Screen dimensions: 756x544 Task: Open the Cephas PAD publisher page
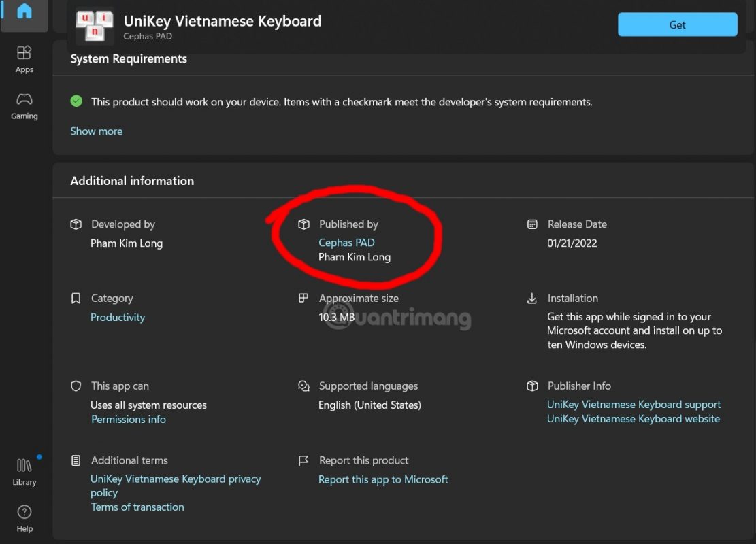click(346, 242)
